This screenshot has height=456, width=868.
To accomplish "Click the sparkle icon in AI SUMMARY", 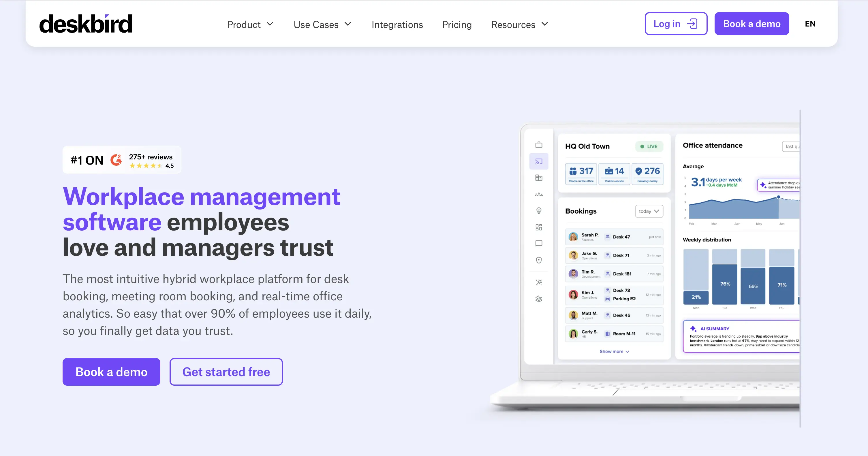I will click(693, 329).
